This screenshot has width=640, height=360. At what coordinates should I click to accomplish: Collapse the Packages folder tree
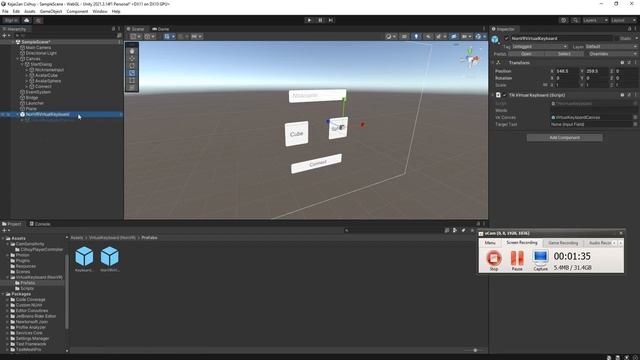point(3,294)
